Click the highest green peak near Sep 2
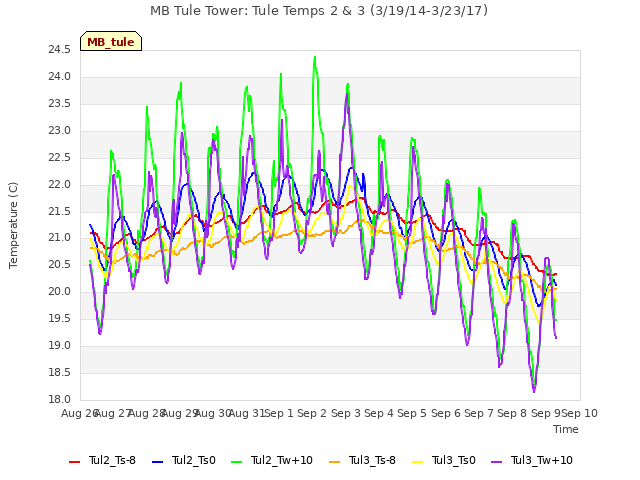 (x=315, y=58)
